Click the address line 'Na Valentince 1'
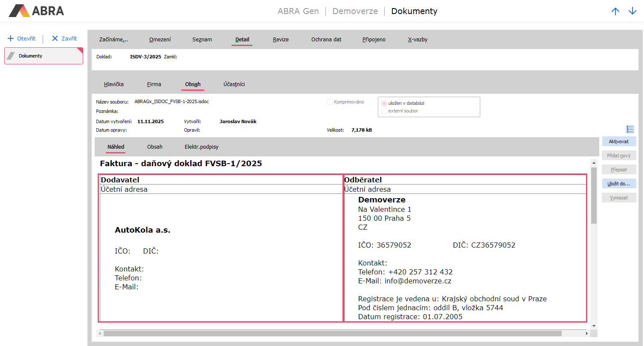 (x=385, y=210)
